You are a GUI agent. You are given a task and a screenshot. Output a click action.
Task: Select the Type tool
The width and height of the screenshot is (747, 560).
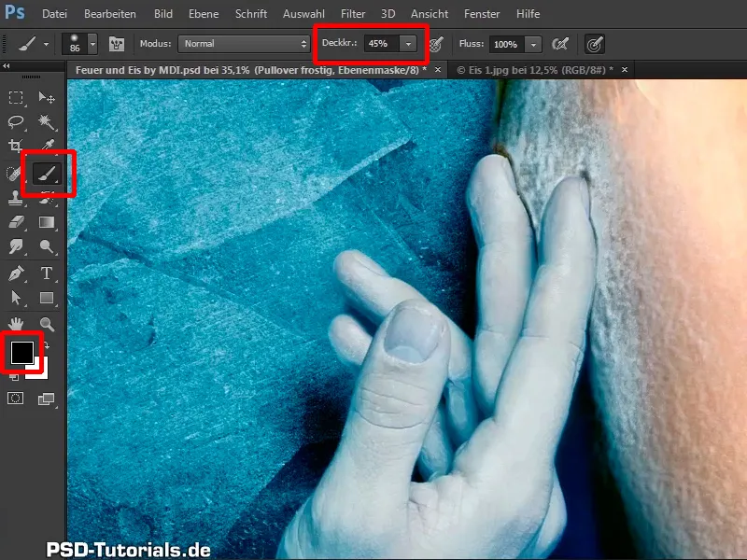[47, 273]
